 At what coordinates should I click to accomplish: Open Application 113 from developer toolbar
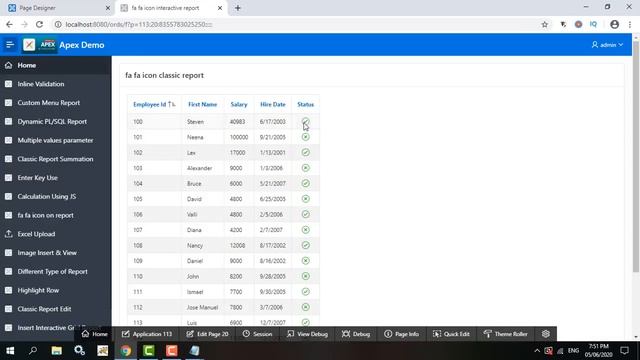pos(147,334)
